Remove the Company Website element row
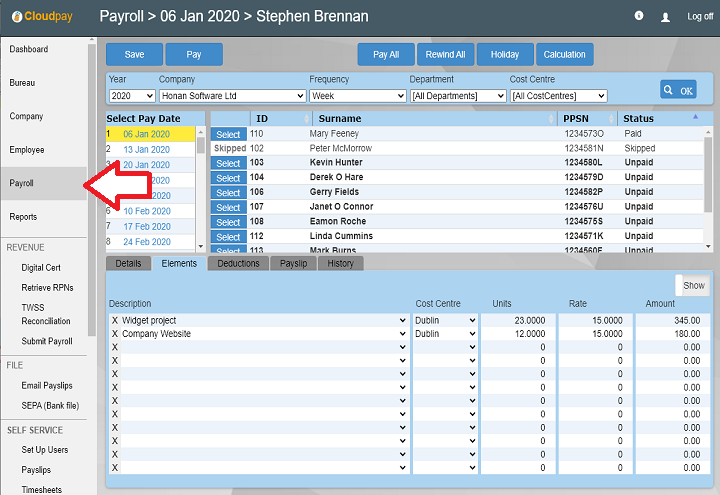This screenshot has height=495, width=720. coord(114,334)
